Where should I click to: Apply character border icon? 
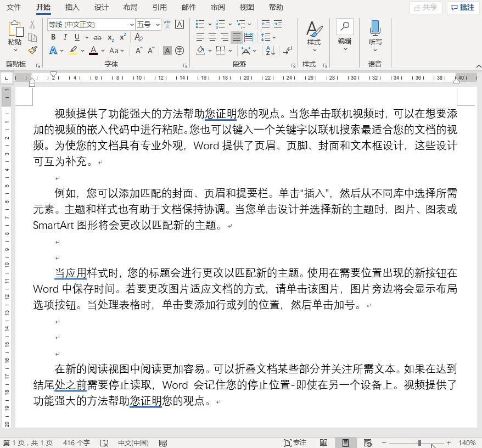point(180,24)
